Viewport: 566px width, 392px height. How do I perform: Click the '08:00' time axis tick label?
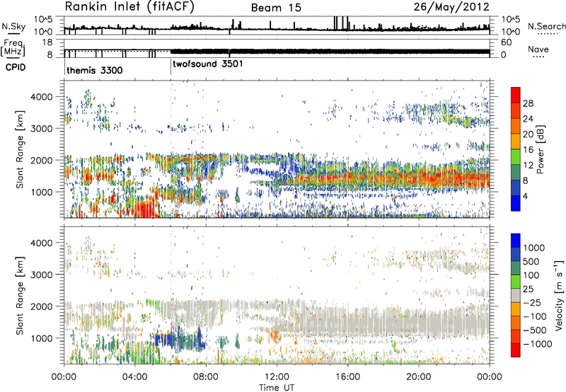[206, 376]
